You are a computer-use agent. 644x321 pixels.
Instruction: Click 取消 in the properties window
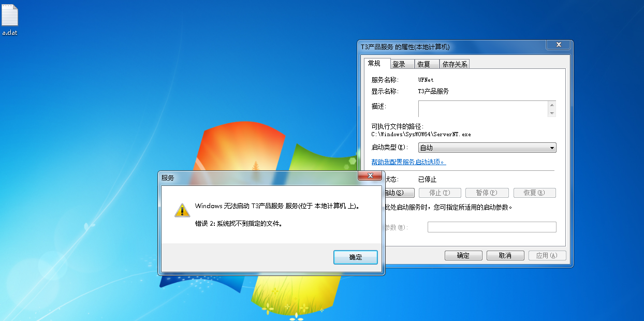[505, 256]
